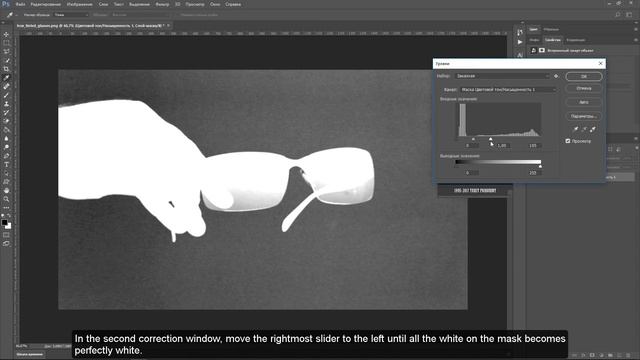Select the Lasso tool
Viewport: 640px width, 360px height.
coord(6,51)
